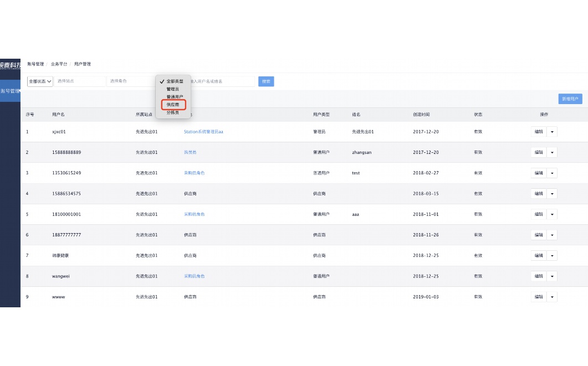Screen dimensions: 588x366
Task: Open caret menu for user 13530615249
Action: tap(552, 173)
